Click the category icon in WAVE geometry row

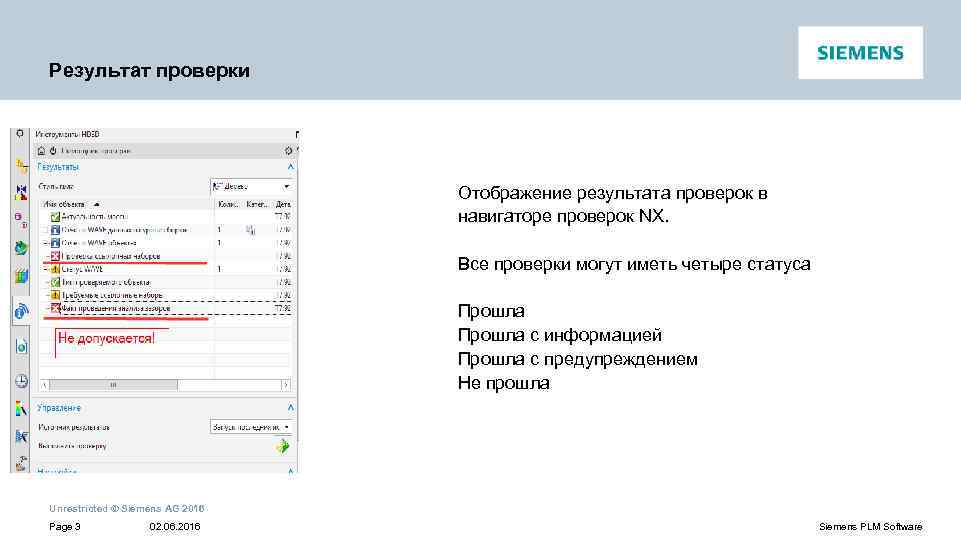[x=251, y=230]
